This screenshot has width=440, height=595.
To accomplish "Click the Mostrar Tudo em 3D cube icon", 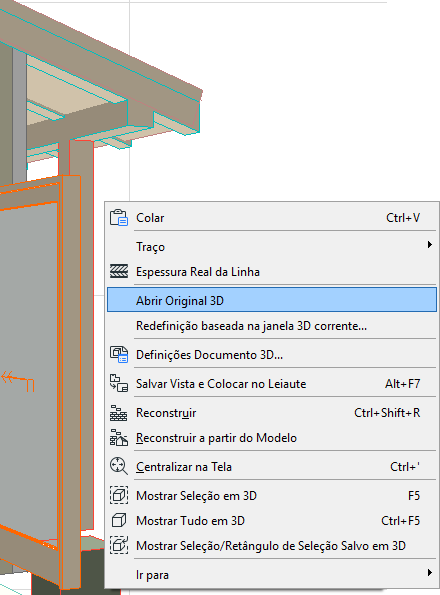I will [x=119, y=520].
